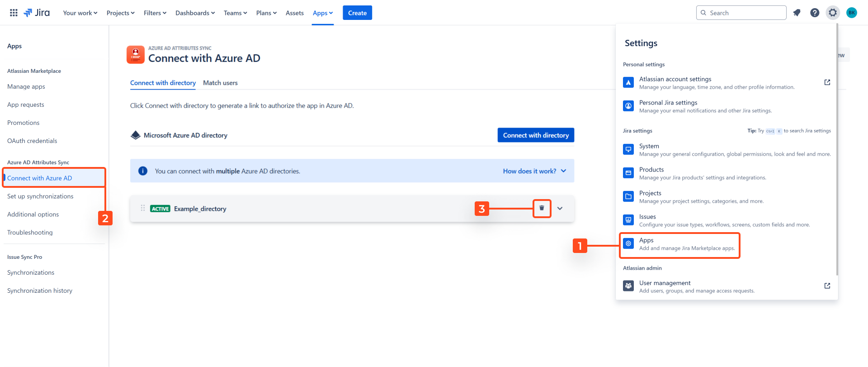Open the Apps dropdown in top navigation
This screenshot has width=868, height=367.
point(323,13)
